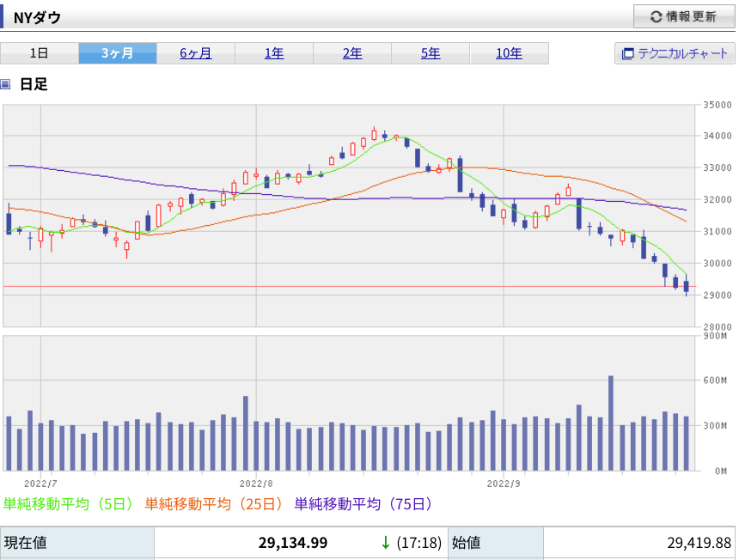Click the window icon in テクニカルチャート button

[x=628, y=54]
